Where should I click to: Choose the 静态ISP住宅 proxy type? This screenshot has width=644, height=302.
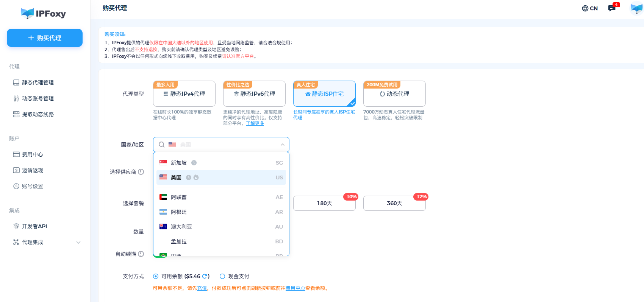pos(324,93)
